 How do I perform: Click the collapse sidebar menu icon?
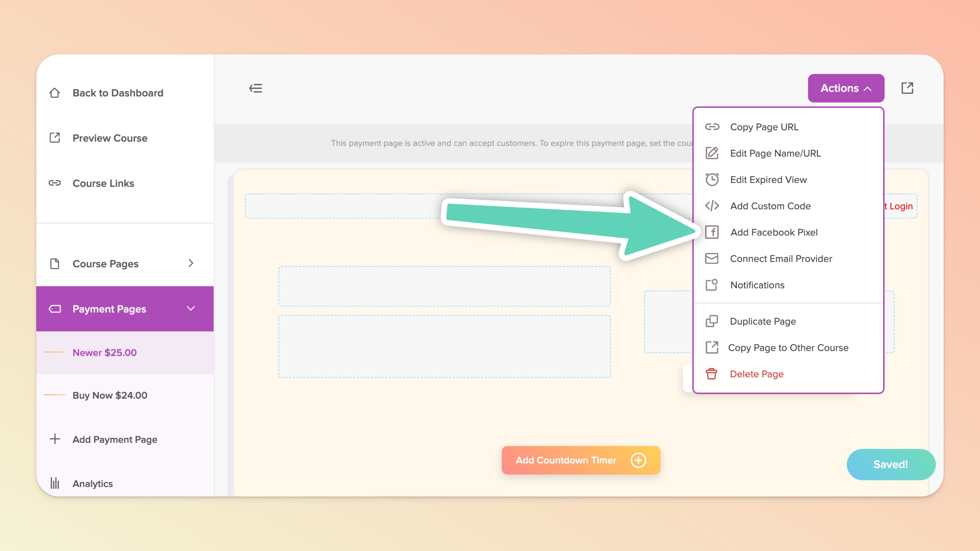point(256,88)
